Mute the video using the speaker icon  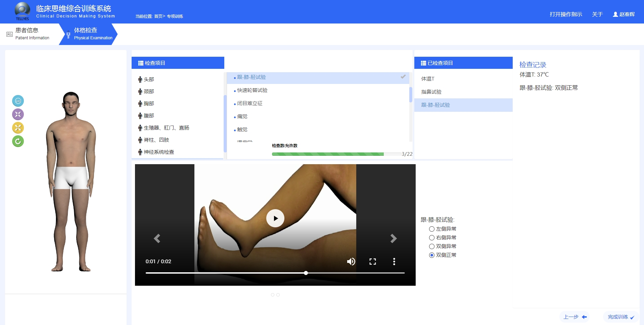(x=351, y=262)
